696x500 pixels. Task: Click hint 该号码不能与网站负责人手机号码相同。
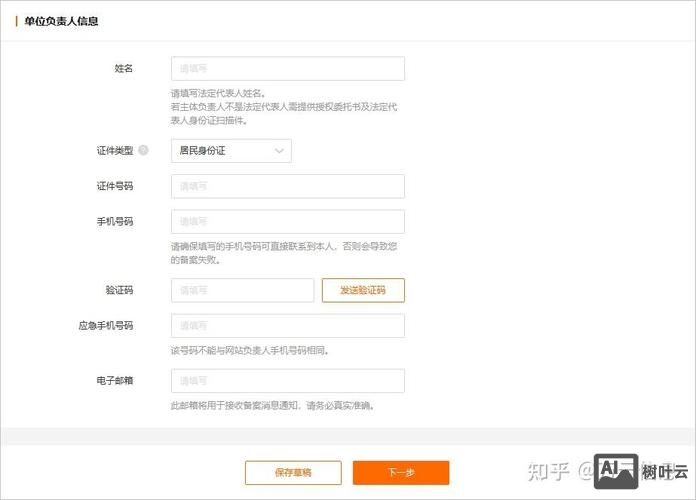coord(250,350)
